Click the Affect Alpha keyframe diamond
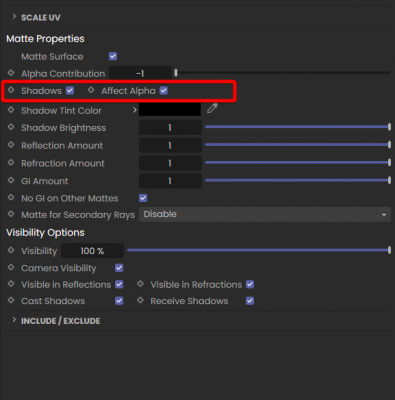 91,90
